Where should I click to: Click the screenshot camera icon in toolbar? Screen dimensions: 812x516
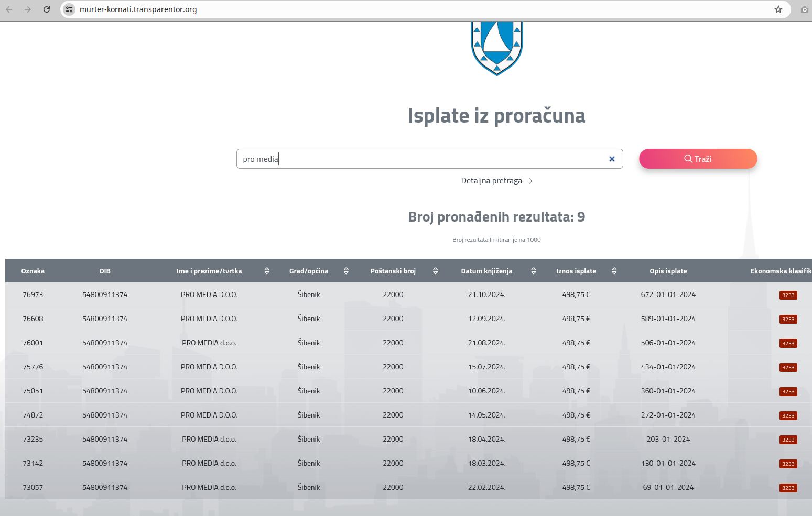click(804, 9)
